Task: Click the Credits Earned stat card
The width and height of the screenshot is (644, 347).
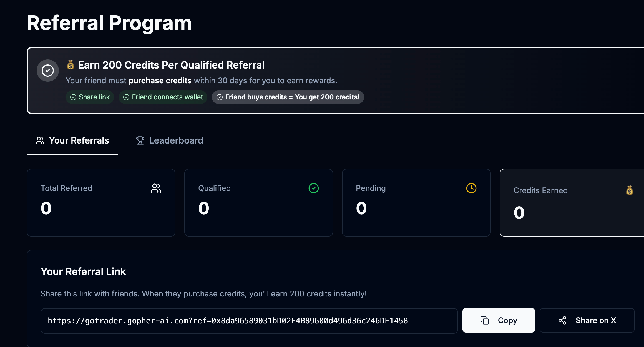Action: (572, 203)
